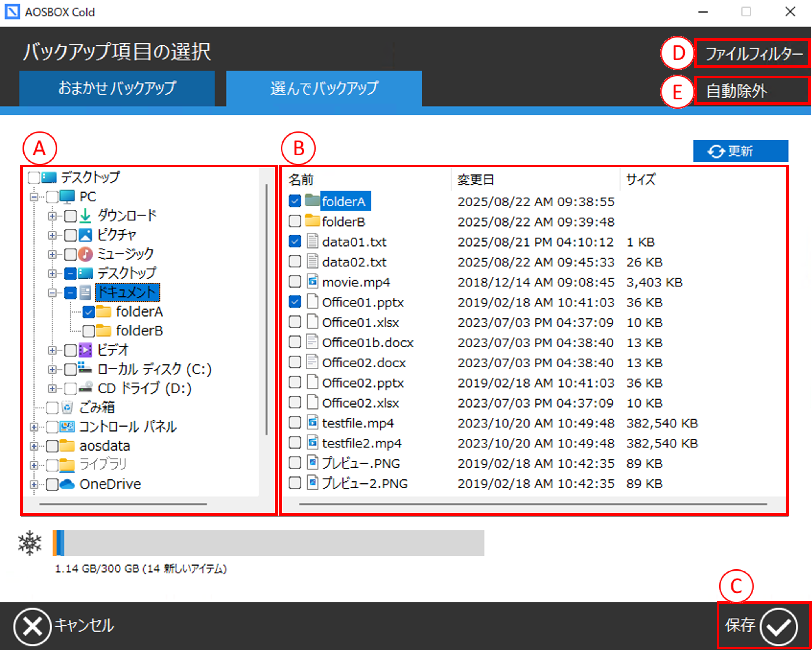This screenshot has width=812, height=650.
Task: Click the recycle bin icon in tree
Action: coord(67,407)
